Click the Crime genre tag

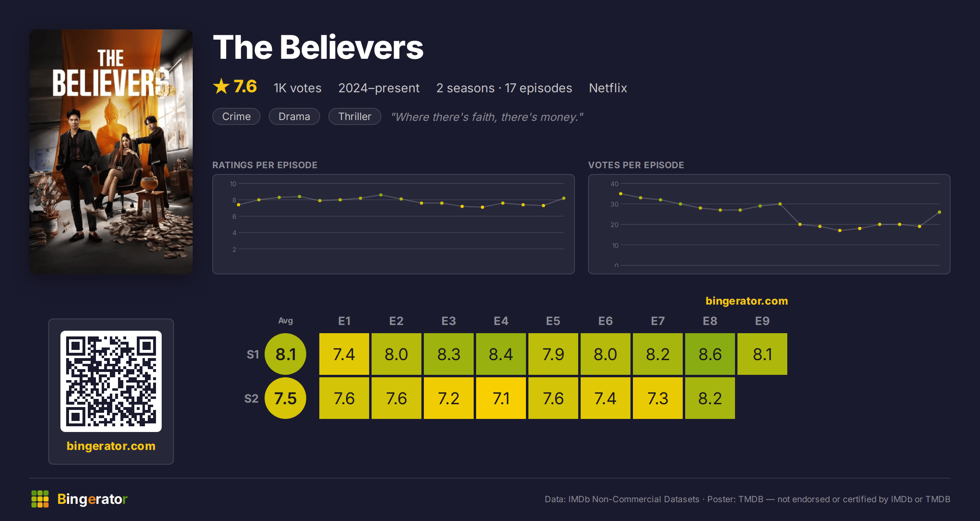[236, 116]
